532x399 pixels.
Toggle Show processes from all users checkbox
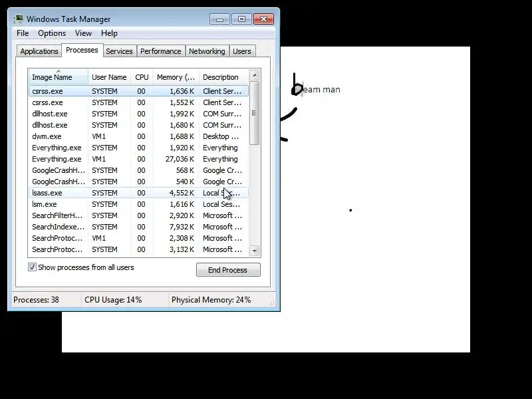[x=32, y=267]
